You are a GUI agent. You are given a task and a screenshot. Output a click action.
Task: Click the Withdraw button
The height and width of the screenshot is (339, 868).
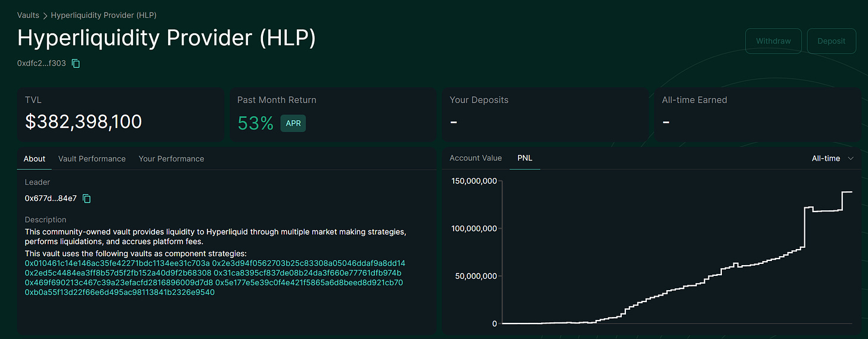[x=773, y=41]
